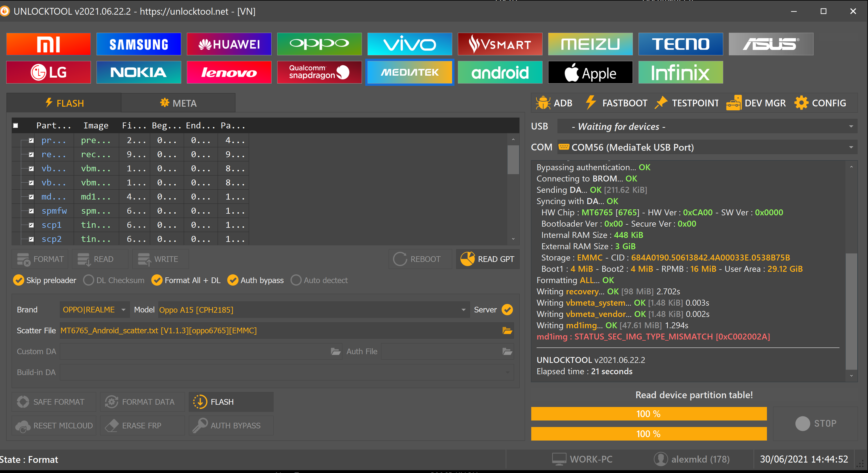Select the Meizu brand tile

point(590,44)
